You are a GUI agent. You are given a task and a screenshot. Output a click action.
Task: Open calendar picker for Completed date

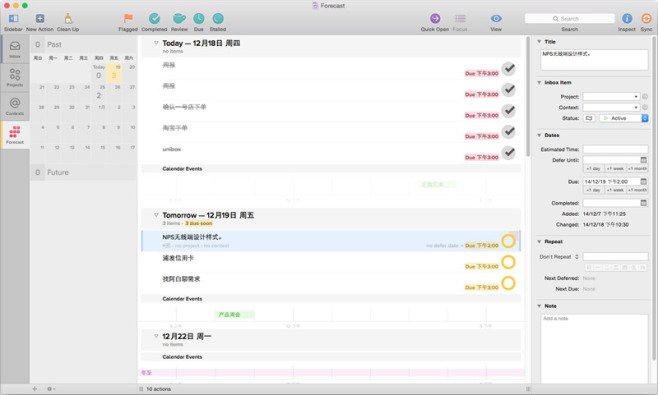pyautogui.click(x=643, y=203)
